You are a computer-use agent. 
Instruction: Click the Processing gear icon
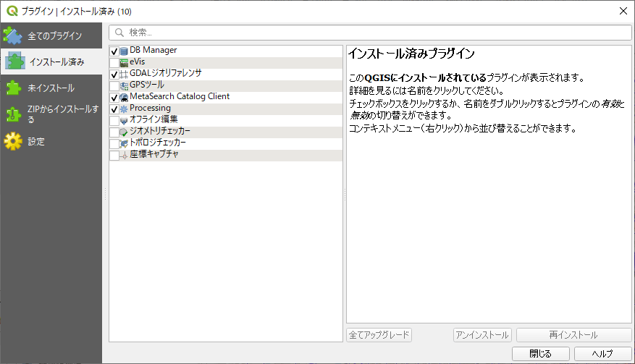[x=124, y=109]
